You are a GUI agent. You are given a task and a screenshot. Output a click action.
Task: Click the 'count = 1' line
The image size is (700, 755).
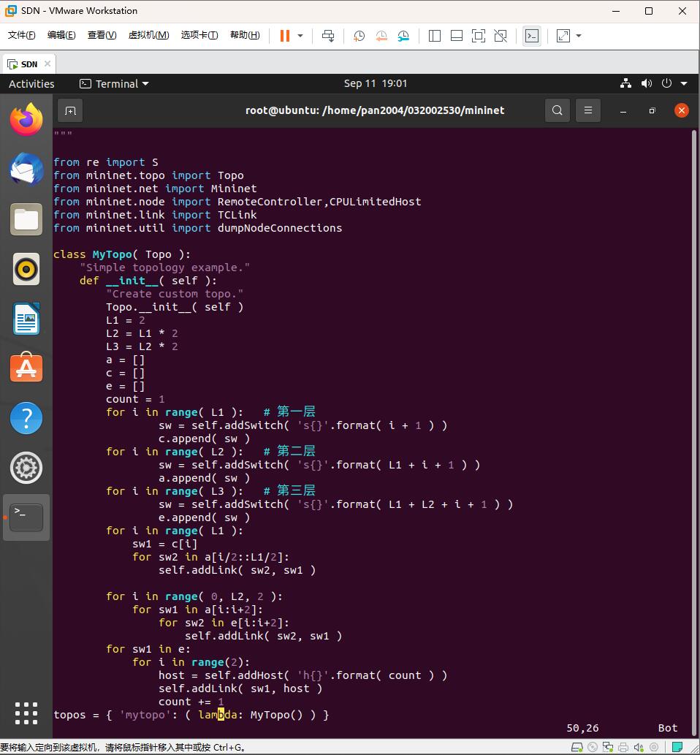pos(135,399)
